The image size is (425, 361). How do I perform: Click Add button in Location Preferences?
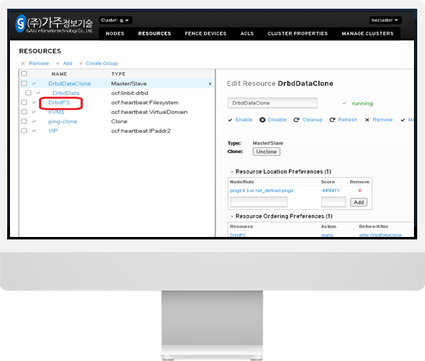tap(359, 202)
